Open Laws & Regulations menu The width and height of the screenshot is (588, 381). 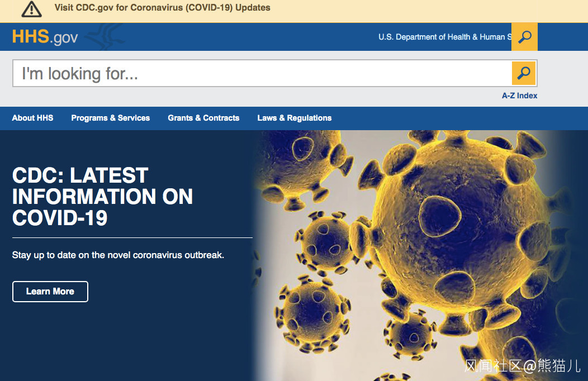(x=295, y=118)
